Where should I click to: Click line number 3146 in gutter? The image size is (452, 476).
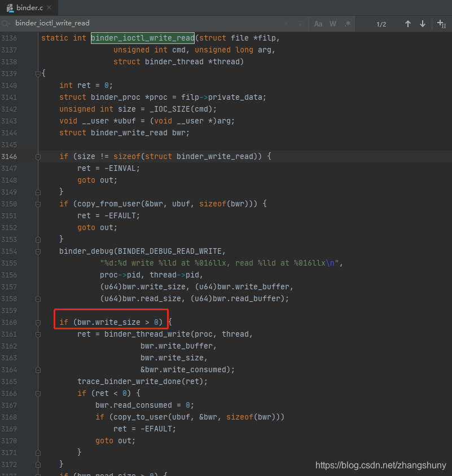pos(9,157)
